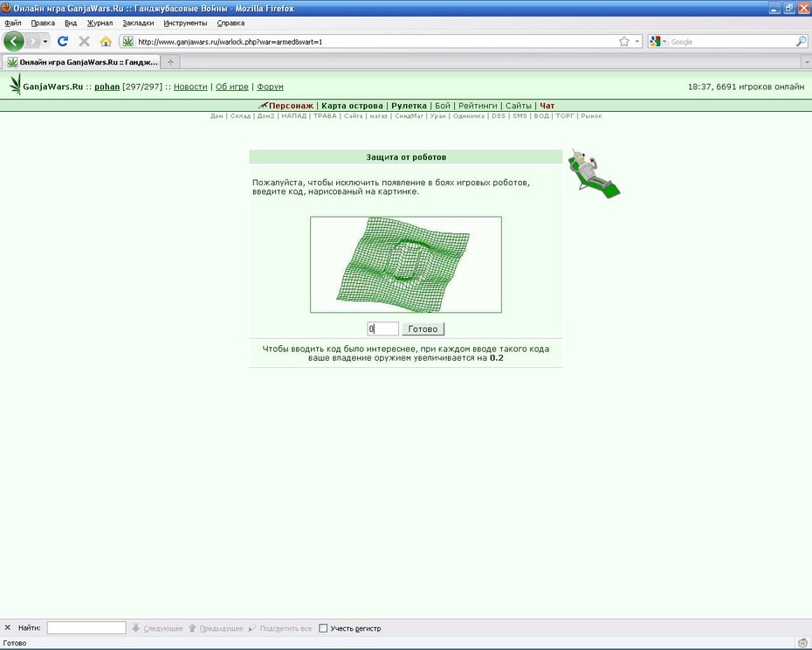Open the Журнал menu
This screenshot has width=812, height=650.
[100, 23]
